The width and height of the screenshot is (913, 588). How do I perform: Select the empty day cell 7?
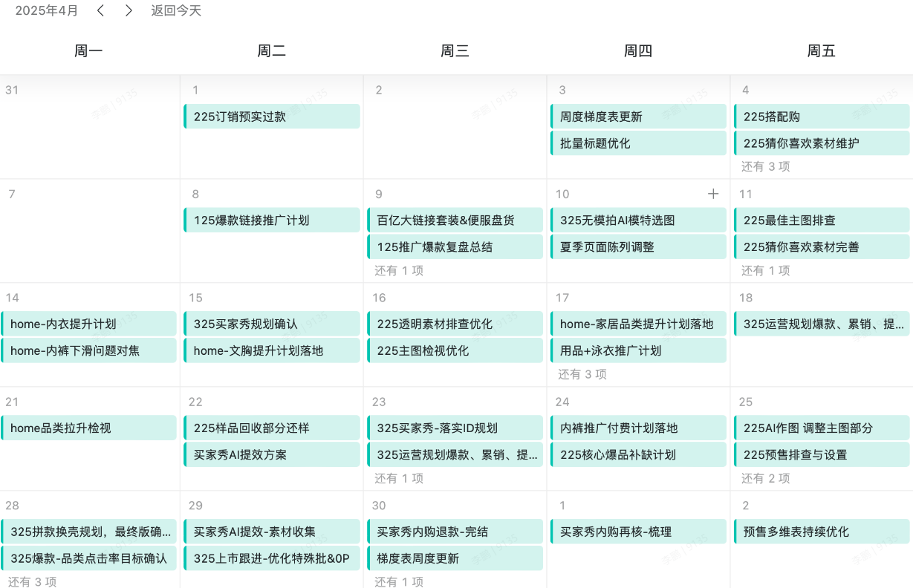tap(89, 231)
